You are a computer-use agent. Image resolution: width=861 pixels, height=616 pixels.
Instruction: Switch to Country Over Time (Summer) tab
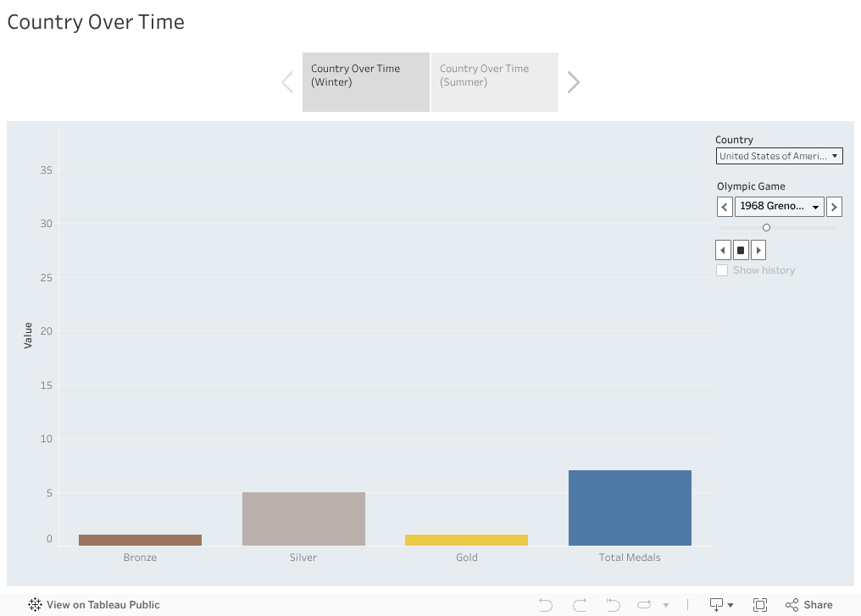click(494, 81)
